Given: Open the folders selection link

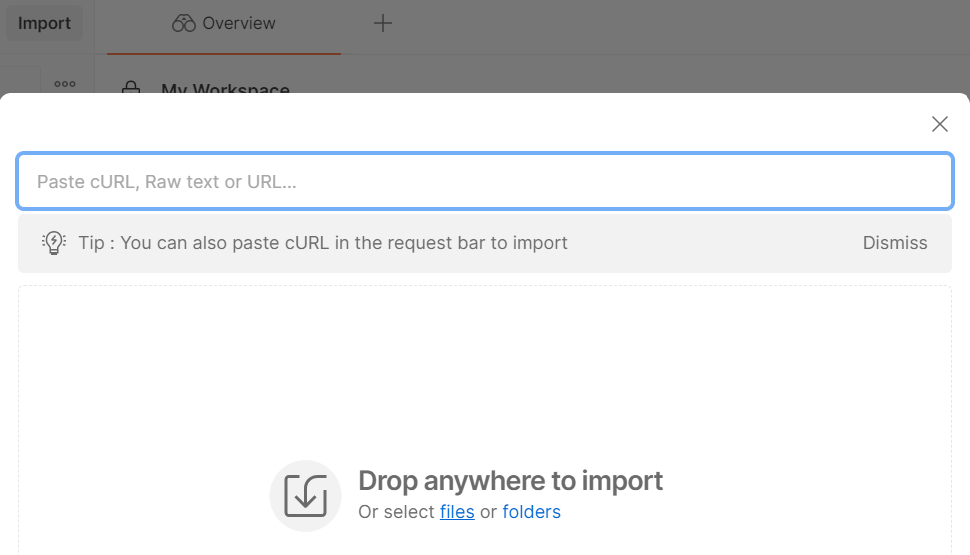Looking at the screenshot, I should 531,512.
